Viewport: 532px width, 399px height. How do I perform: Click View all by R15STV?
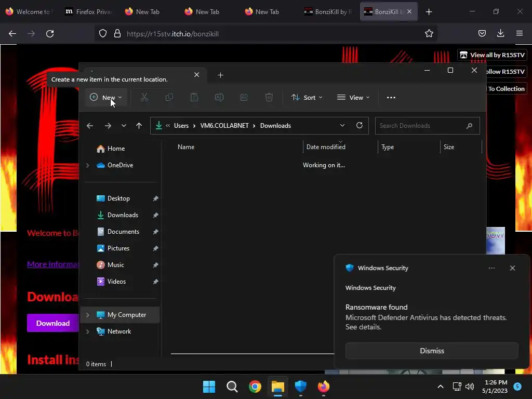[493, 55]
